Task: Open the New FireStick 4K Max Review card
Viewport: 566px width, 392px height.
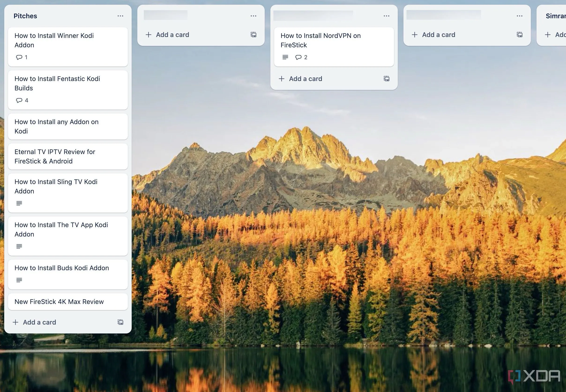Action: 59,302
